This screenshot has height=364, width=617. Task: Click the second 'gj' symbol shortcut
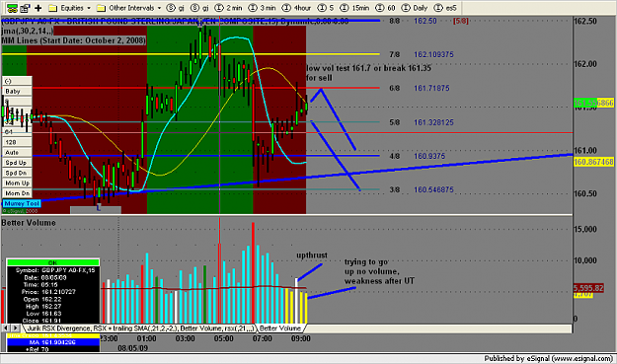point(199,8)
